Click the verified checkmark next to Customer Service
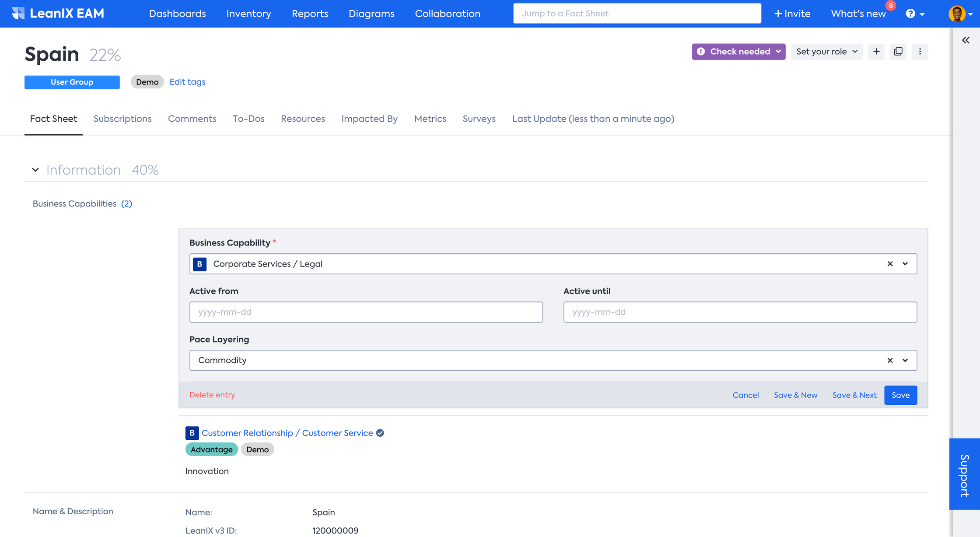Viewport: 980px width, 537px height. coord(380,433)
